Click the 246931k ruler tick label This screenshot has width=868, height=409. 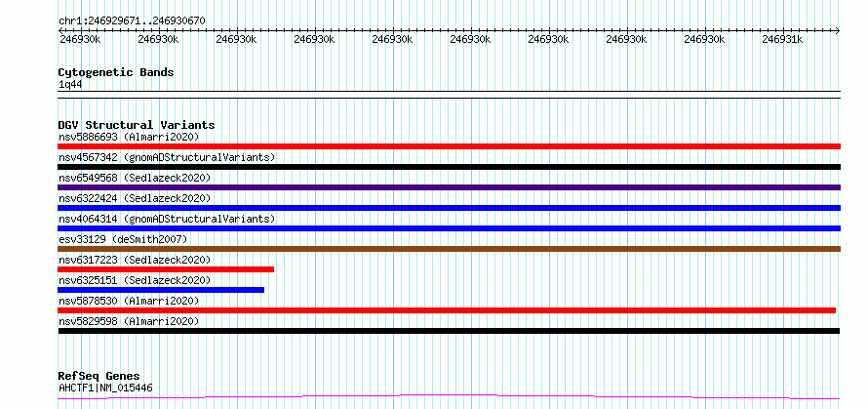pos(781,39)
